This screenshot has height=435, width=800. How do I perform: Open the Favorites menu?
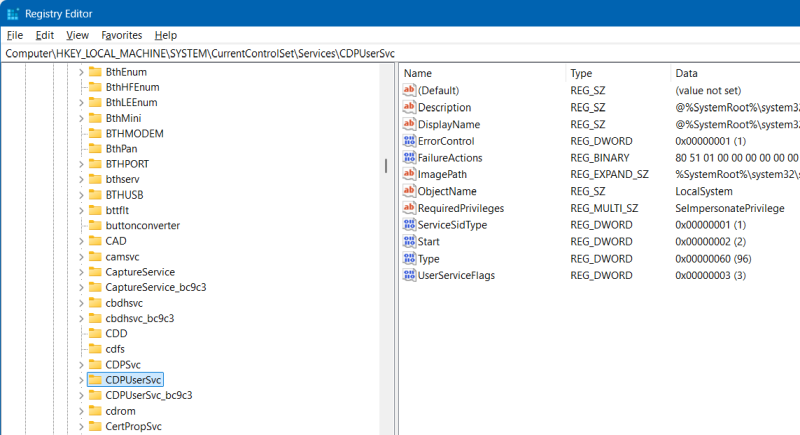[x=121, y=35]
